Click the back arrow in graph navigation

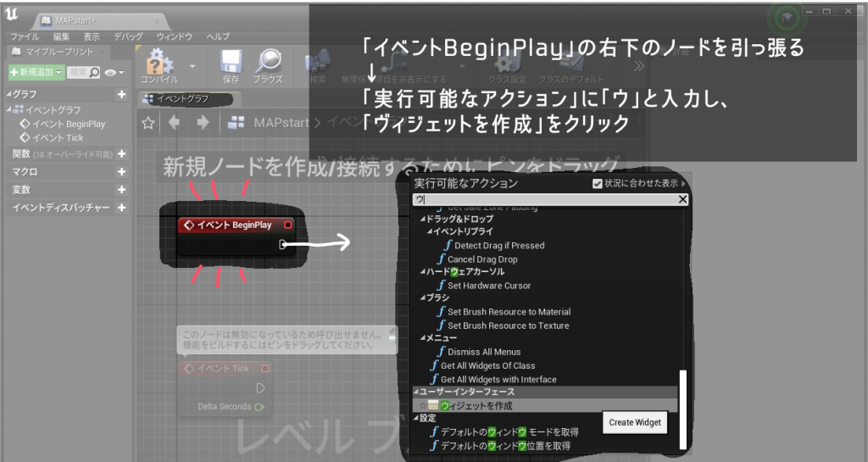pyautogui.click(x=175, y=123)
